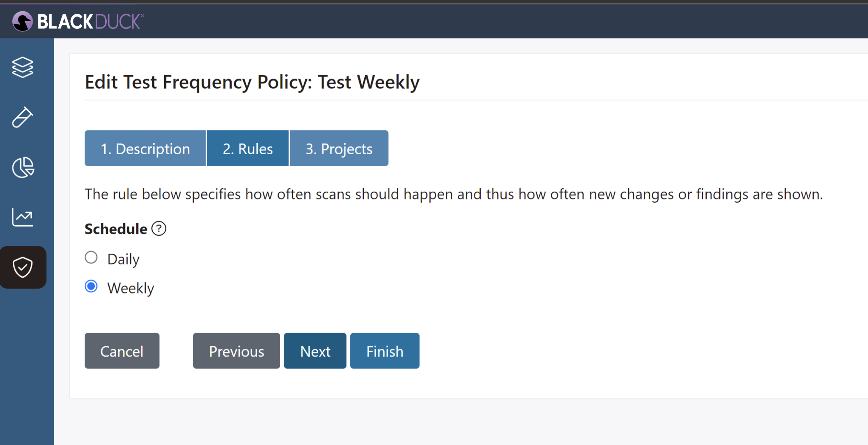Select the test tube scans icon

23,117
